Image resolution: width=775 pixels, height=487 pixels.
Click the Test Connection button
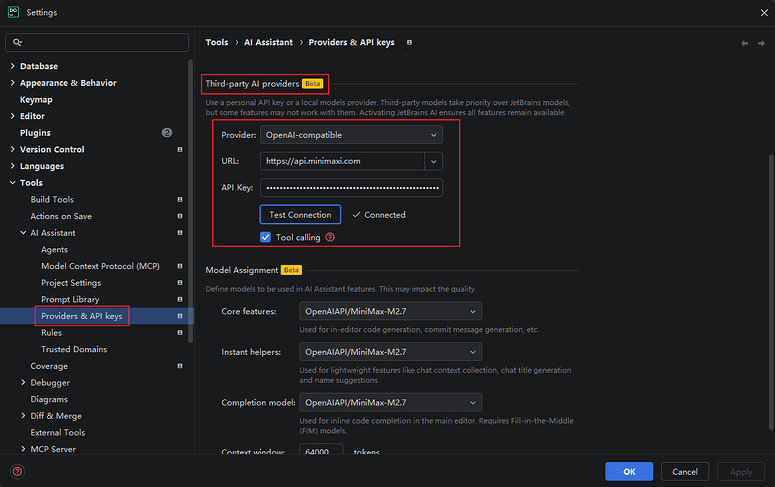[x=300, y=215]
